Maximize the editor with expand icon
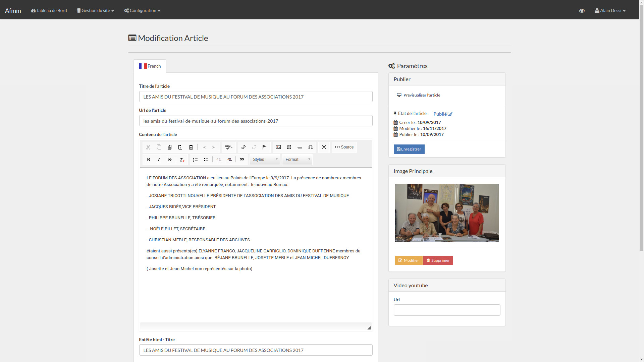644x362 pixels. coord(324,147)
